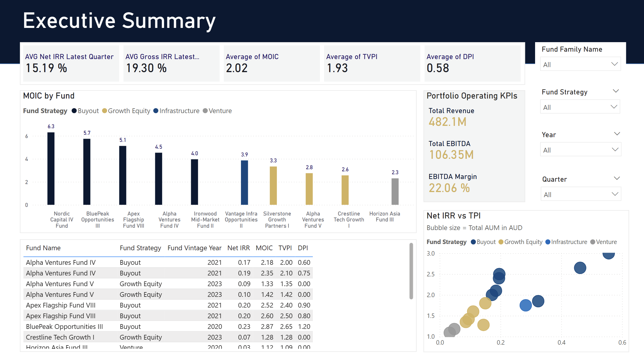Click the 6.3 data label on chart
The image size is (644, 358).
tap(51, 126)
